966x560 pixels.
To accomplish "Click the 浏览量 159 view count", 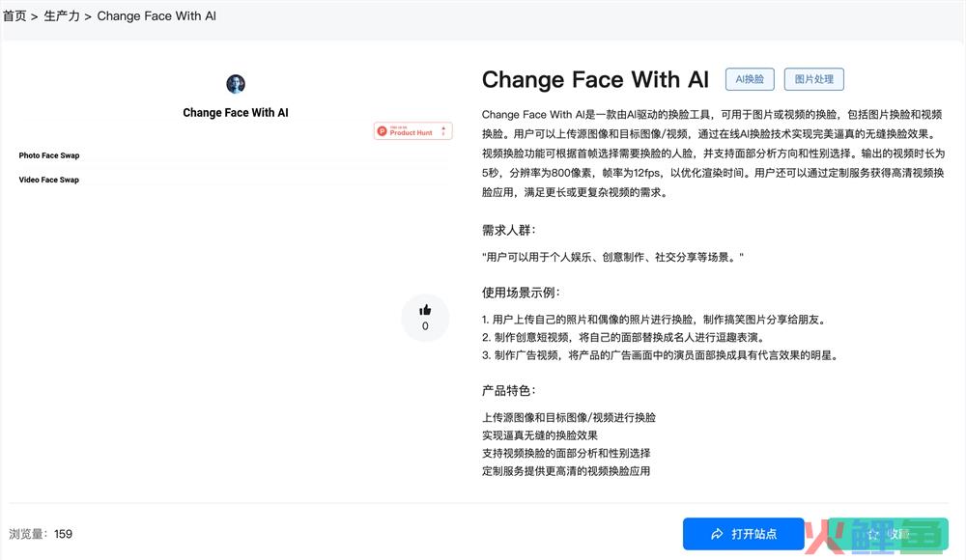I will coord(42,534).
